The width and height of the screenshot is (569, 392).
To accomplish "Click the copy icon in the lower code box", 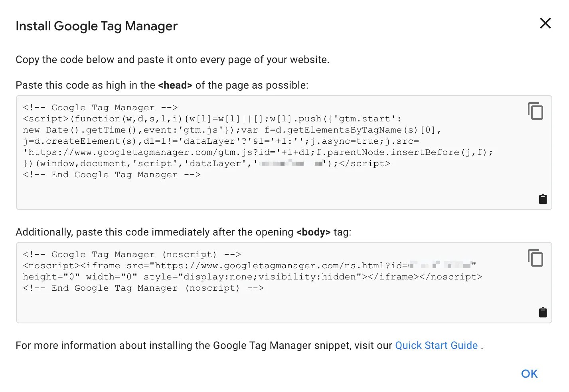I will coord(535,258).
